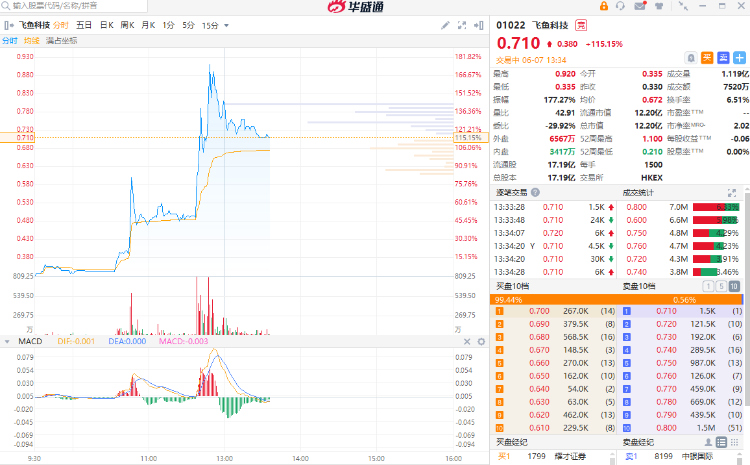Viewport: 750px width, 465px height.
Task: Click the shrink window arrows icon
Action: click(x=683, y=6)
